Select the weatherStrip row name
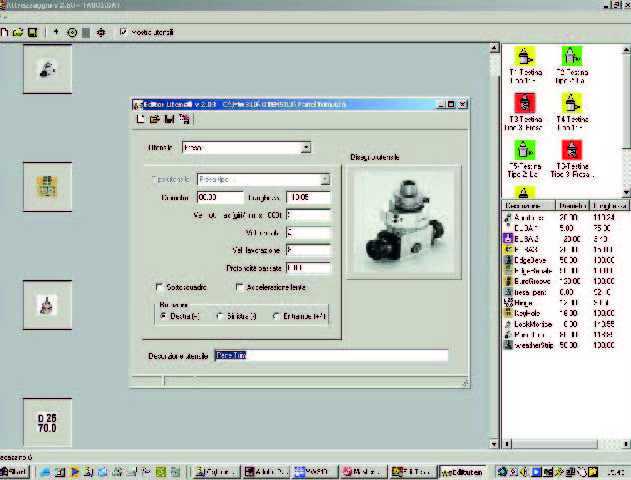Image resolution: width=631 pixels, height=480 pixels. click(x=534, y=345)
